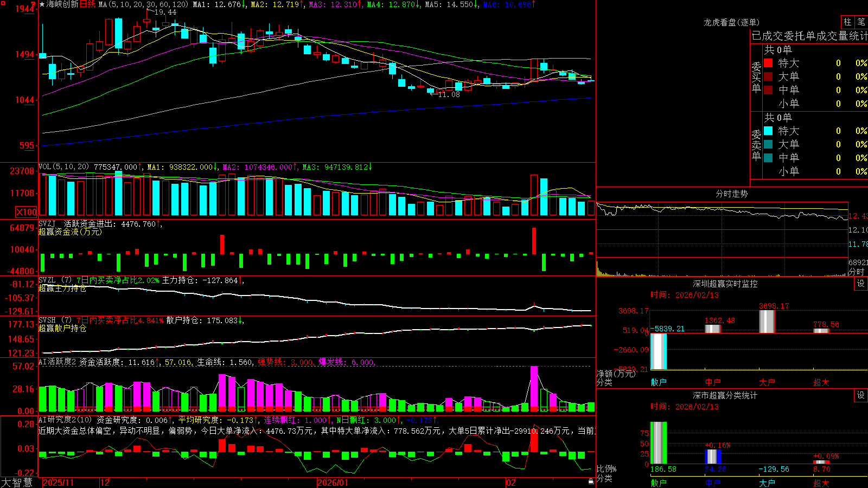Click the MA2: 12.719 yellow value

pos(277,4)
